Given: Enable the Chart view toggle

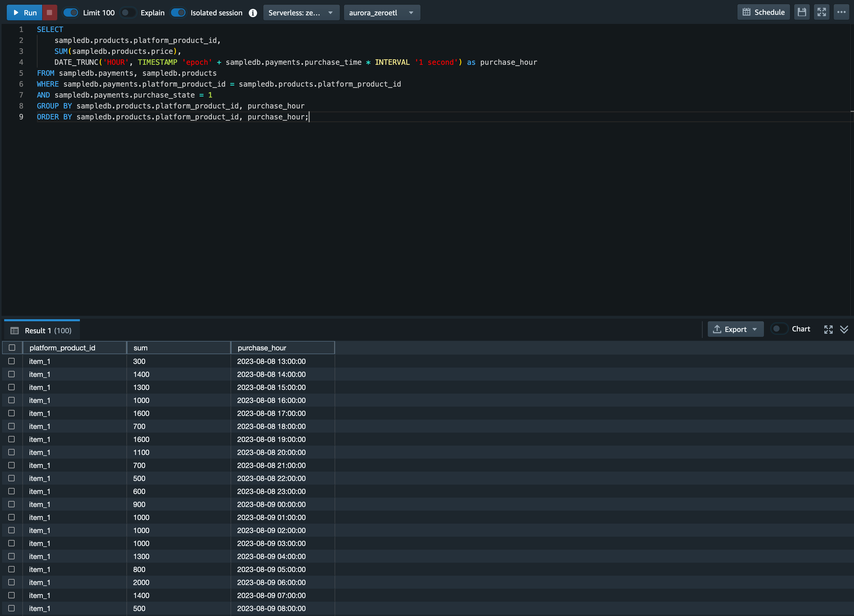Looking at the screenshot, I should pos(779,329).
